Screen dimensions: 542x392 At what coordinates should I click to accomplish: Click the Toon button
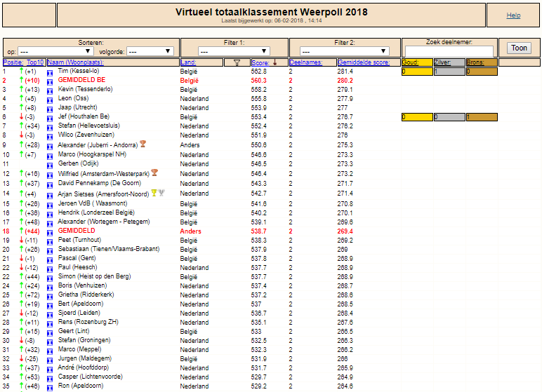pyautogui.click(x=520, y=48)
